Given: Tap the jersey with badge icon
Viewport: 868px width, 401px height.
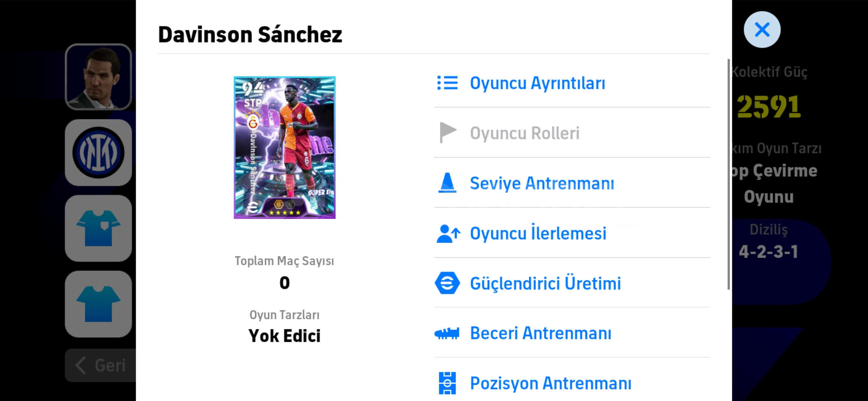Looking at the screenshot, I should coord(98,228).
